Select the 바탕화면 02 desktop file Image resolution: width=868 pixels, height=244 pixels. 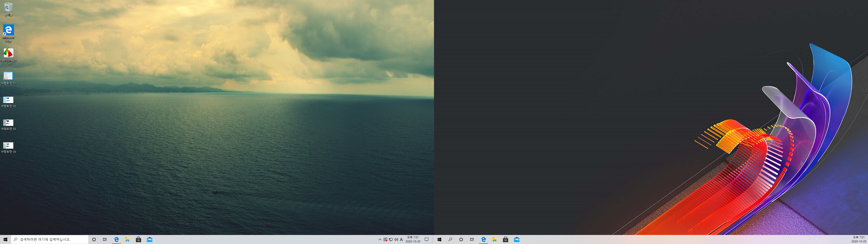(x=8, y=100)
